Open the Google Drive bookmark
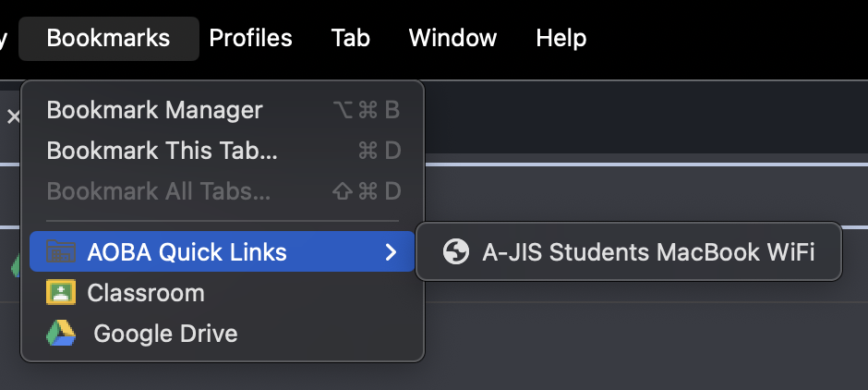The height and width of the screenshot is (390, 868). [x=165, y=334]
